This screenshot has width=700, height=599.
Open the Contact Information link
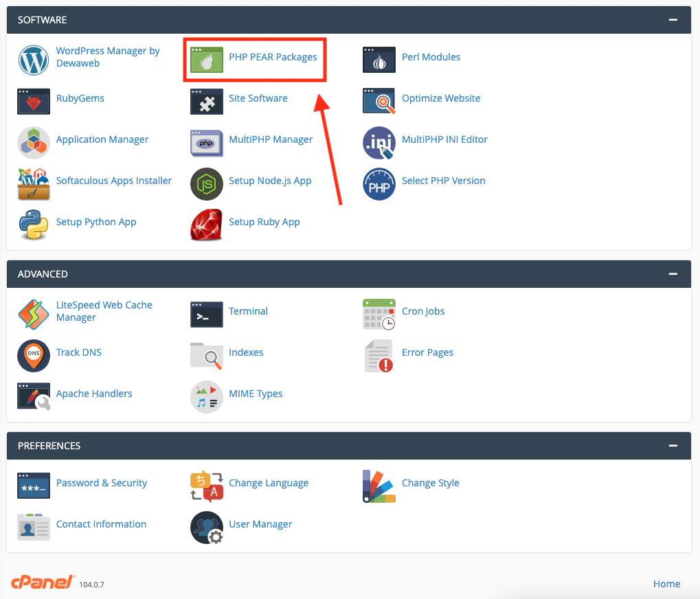[x=101, y=524]
